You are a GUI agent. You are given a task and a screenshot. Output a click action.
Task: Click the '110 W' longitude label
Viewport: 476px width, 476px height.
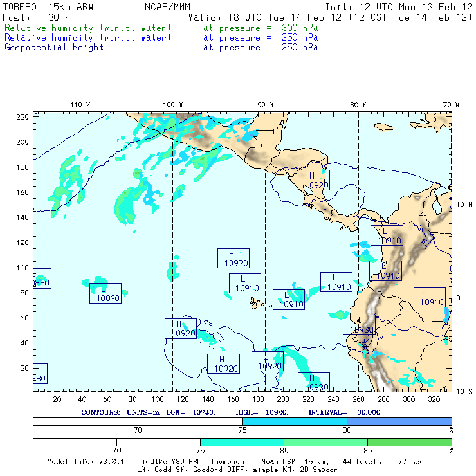click(80, 105)
